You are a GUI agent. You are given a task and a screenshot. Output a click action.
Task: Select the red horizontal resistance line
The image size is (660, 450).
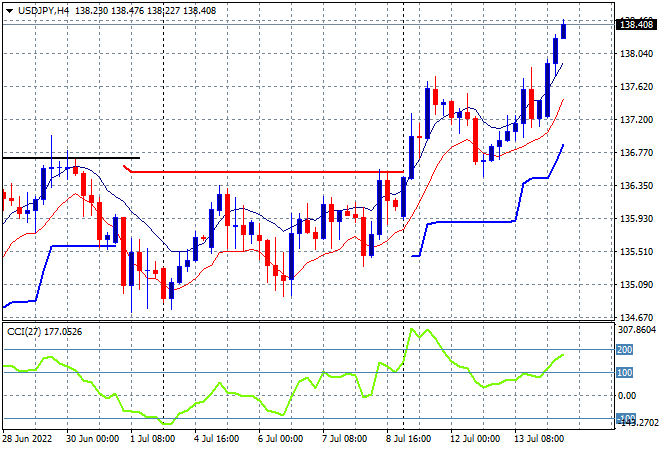267,172
